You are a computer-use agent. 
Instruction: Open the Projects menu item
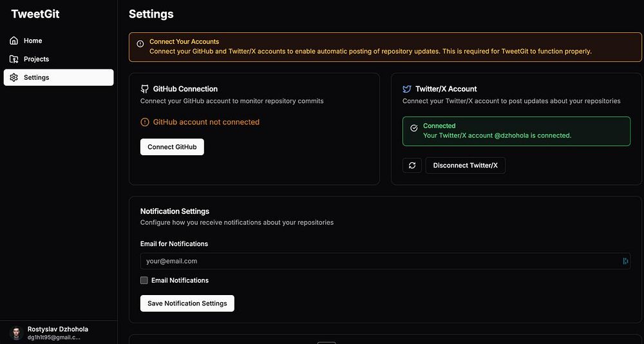point(36,59)
